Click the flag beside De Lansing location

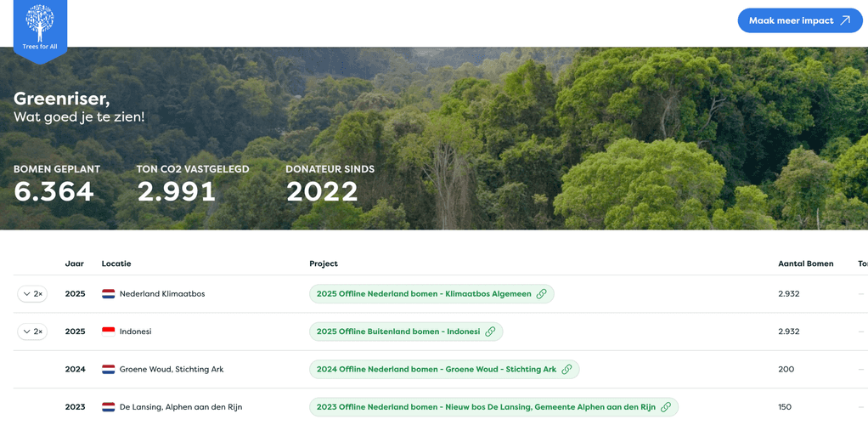tap(109, 407)
